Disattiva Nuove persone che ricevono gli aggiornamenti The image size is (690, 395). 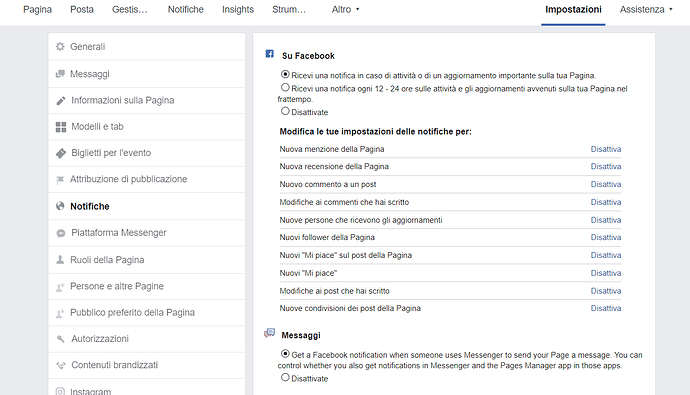(606, 220)
